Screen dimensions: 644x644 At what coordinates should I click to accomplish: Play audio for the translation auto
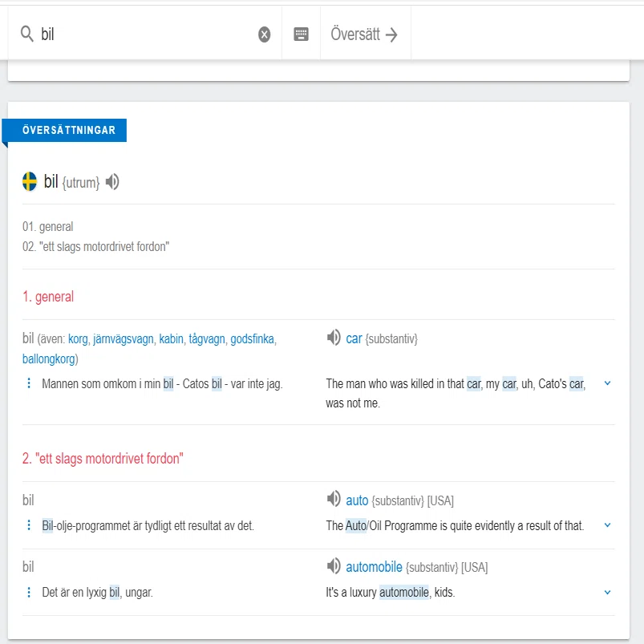(334, 500)
